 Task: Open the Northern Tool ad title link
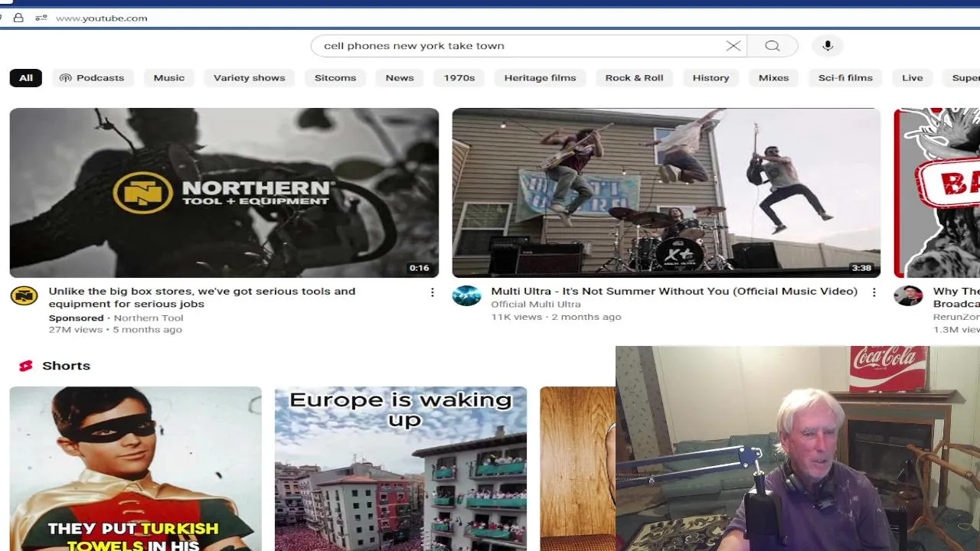coord(202,298)
